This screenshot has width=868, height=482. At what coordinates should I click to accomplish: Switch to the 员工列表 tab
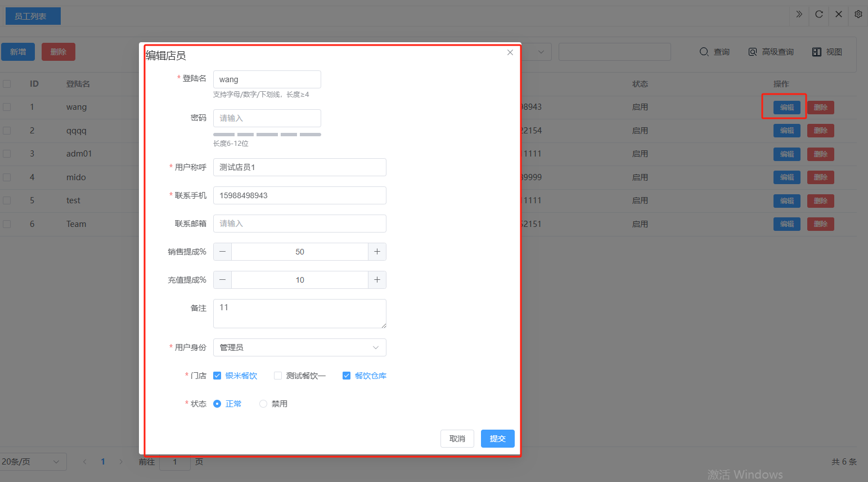31,16
